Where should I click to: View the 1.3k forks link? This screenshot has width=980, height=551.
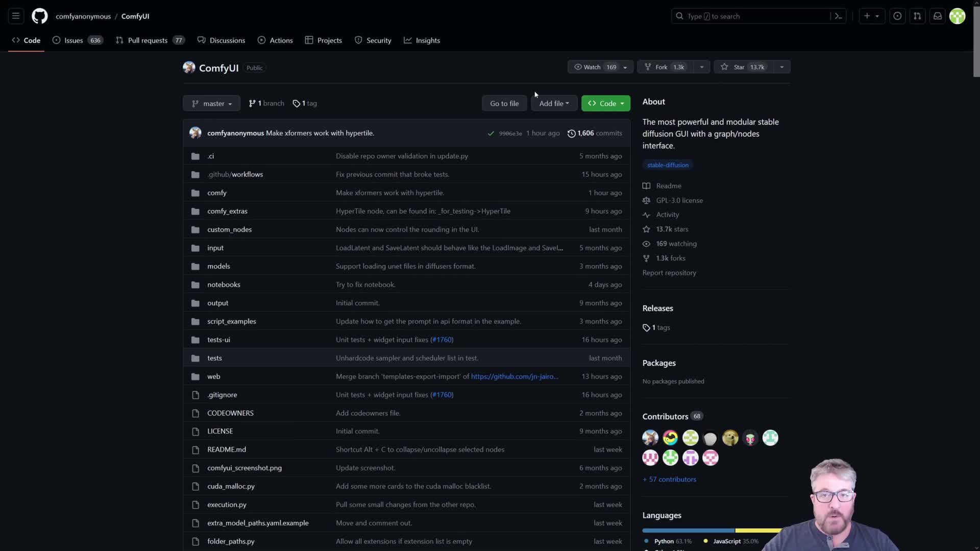[x=664, y=259]
